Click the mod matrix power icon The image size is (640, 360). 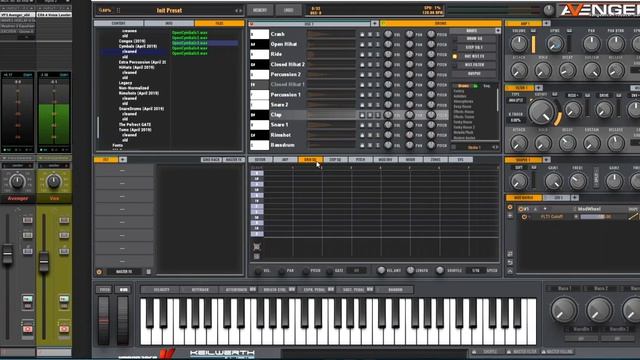[510, 207]
